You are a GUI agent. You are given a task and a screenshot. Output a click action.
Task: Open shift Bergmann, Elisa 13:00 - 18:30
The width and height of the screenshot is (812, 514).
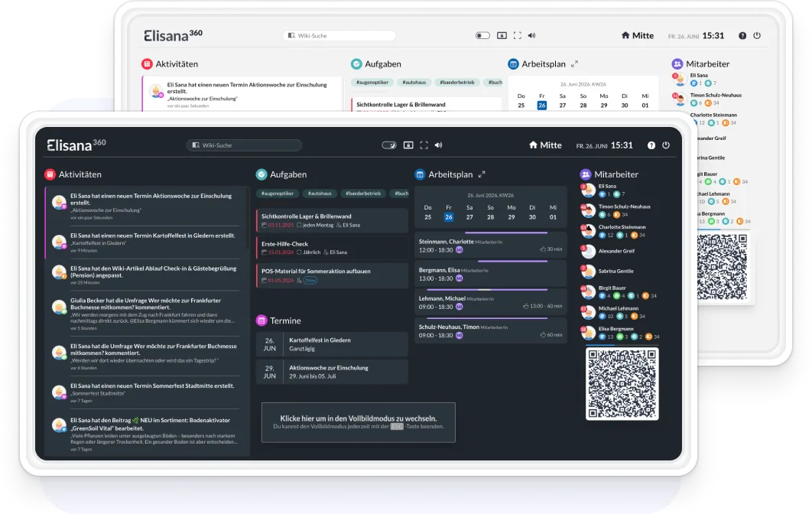coord(490,274)
